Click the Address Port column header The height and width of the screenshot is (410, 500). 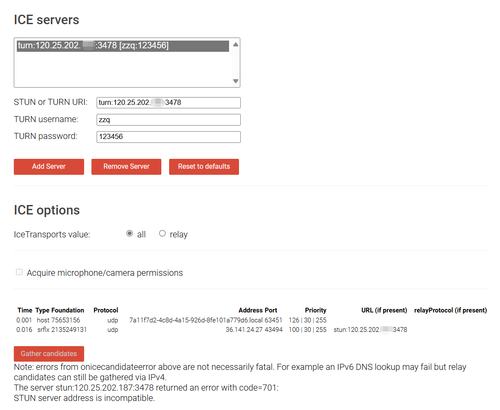tap(258, 310)
